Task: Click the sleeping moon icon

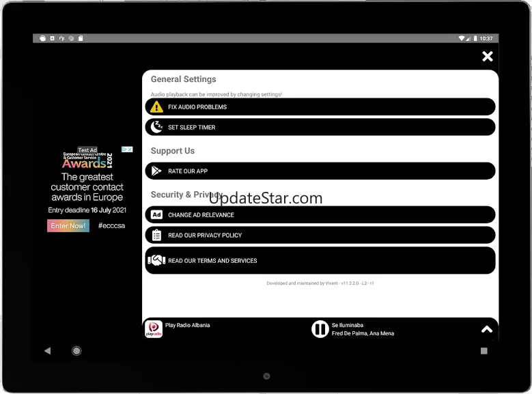Action: tap(156, 127)
